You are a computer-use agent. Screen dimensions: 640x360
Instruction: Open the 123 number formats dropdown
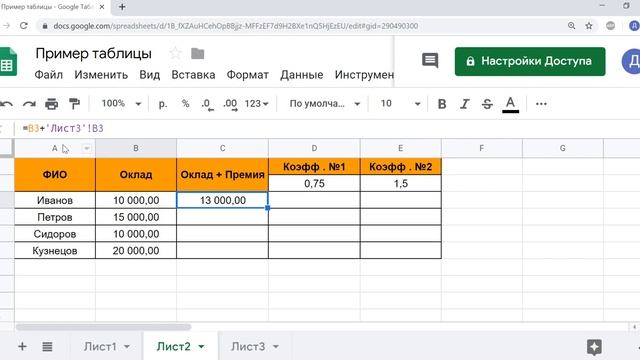pyautogui.click(x=256, y=104)
